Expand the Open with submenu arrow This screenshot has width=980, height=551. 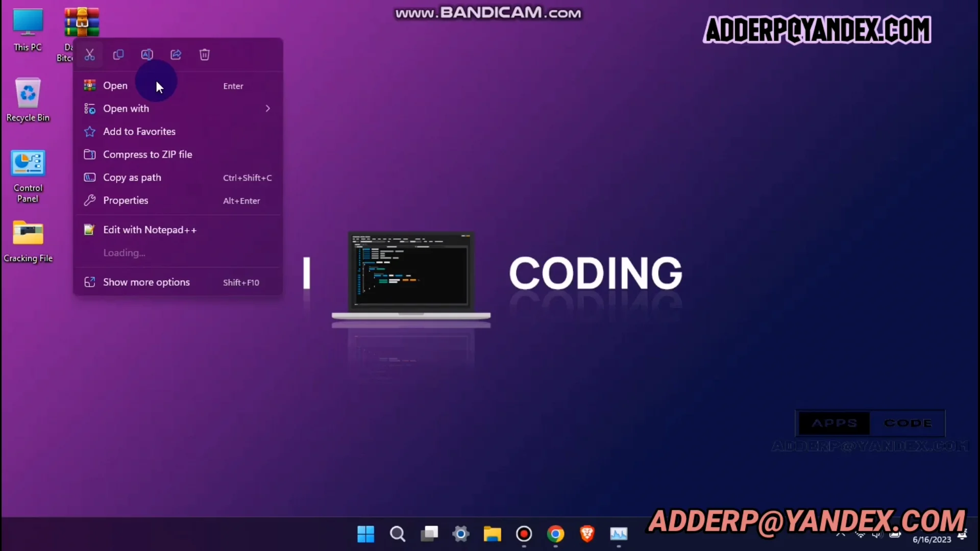[267, 109]
